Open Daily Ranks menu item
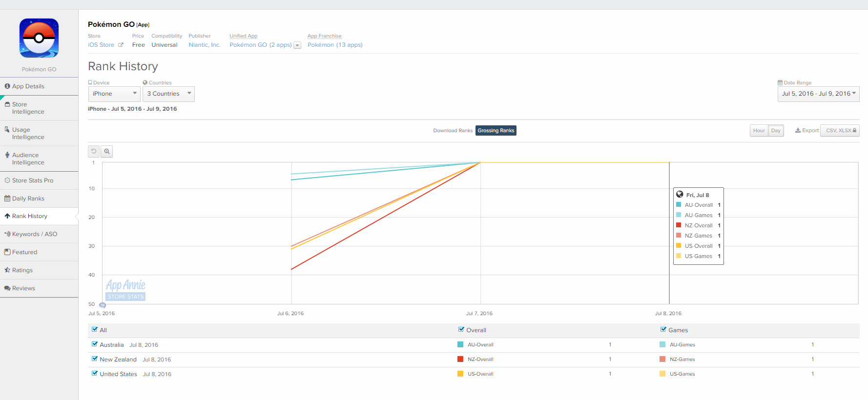The image size is (868, 400). [x=39, y=199]
